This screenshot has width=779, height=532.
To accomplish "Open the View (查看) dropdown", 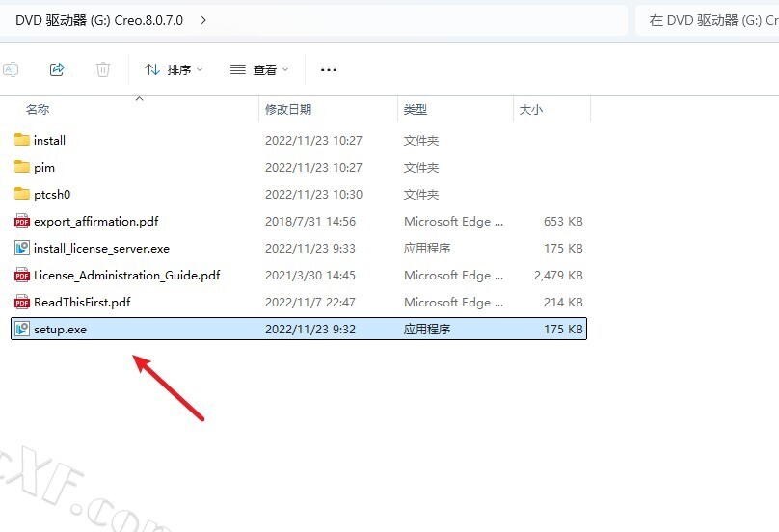I will click(258, 70).
